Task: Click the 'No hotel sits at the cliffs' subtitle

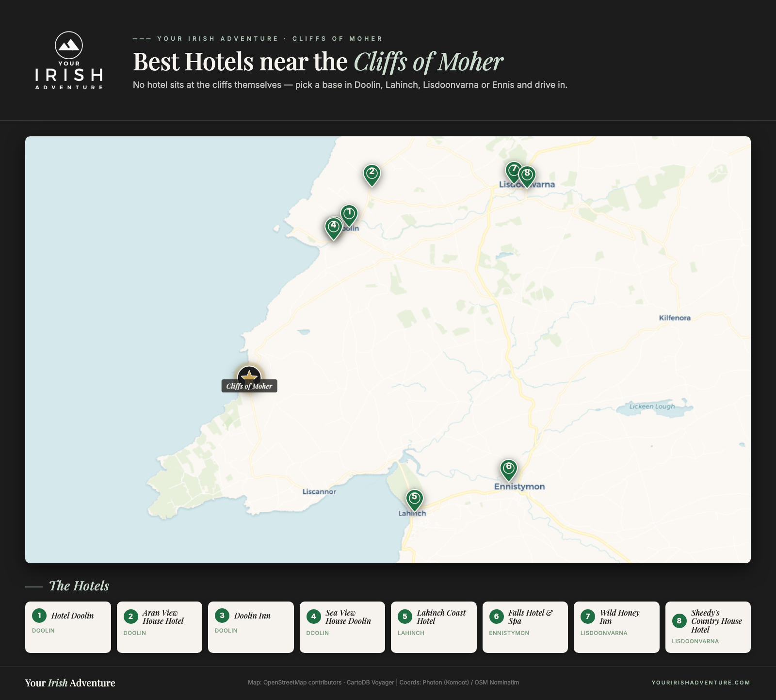Action: pos(350,85)
